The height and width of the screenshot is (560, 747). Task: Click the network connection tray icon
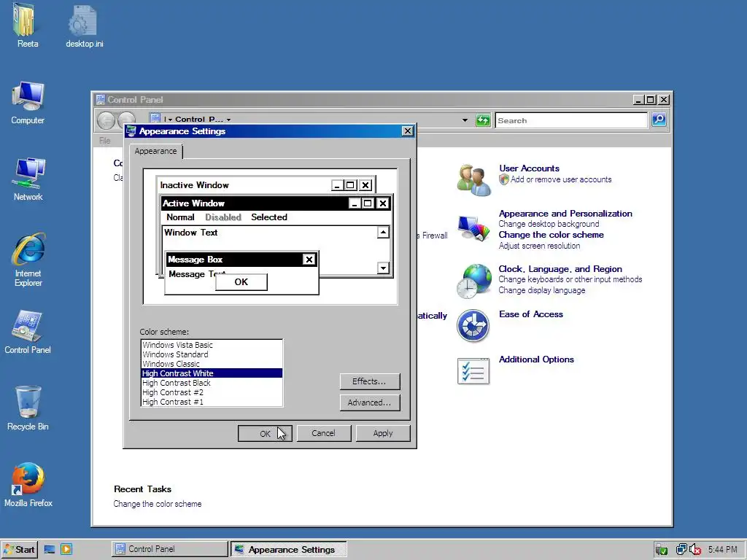681,550
